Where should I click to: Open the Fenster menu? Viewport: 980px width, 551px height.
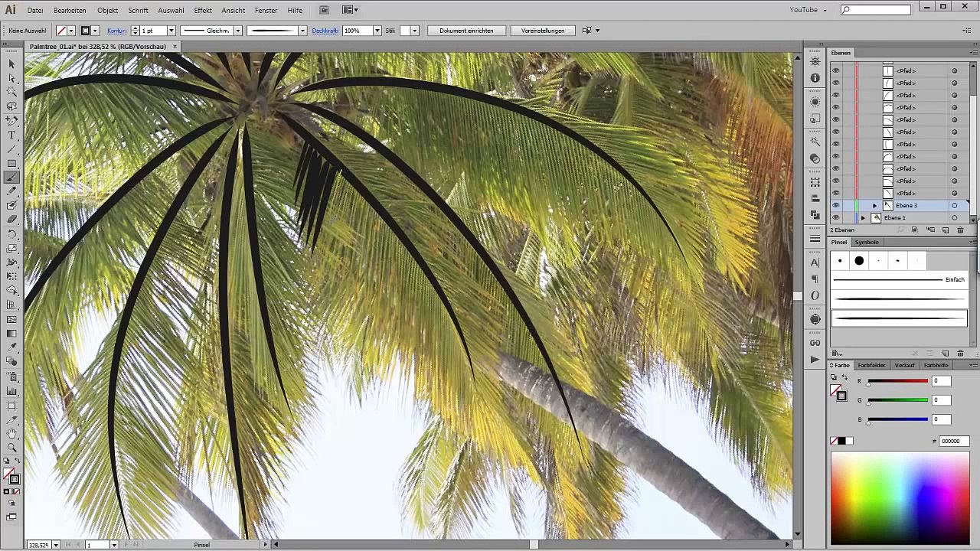(266, 11)
